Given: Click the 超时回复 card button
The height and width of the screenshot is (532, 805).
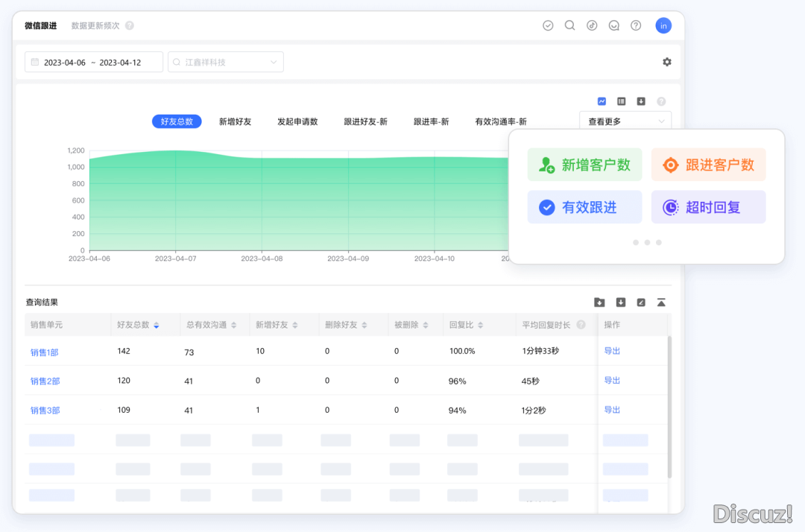Looking at the screenshot, I should pos(709,207).
